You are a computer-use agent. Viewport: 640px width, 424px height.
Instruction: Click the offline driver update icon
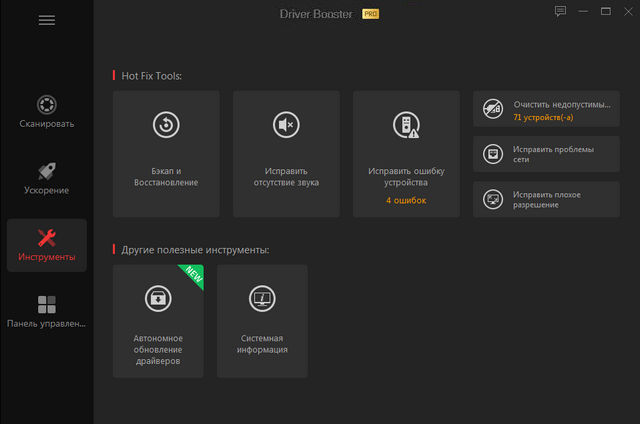coord(158,297)
